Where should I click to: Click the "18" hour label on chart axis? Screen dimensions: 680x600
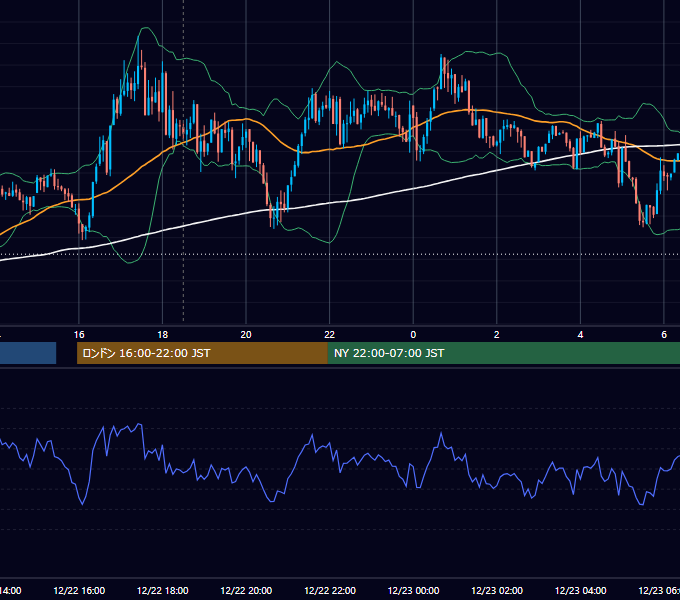[x=162, y=334]
